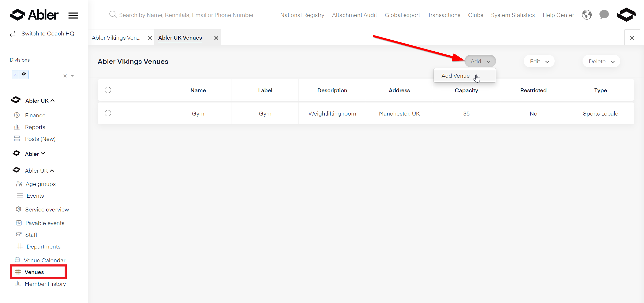Open the National Registry link
The image size is (644, 303).
point(302,15)
